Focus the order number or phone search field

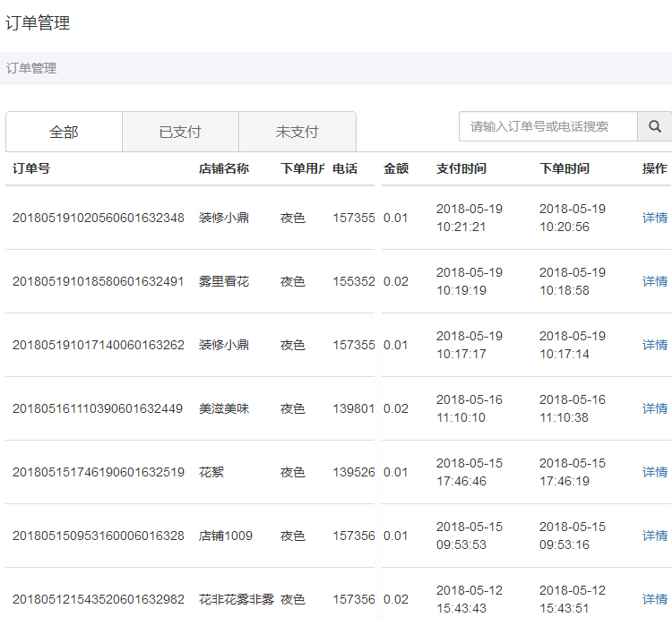[x=547, y=127]
